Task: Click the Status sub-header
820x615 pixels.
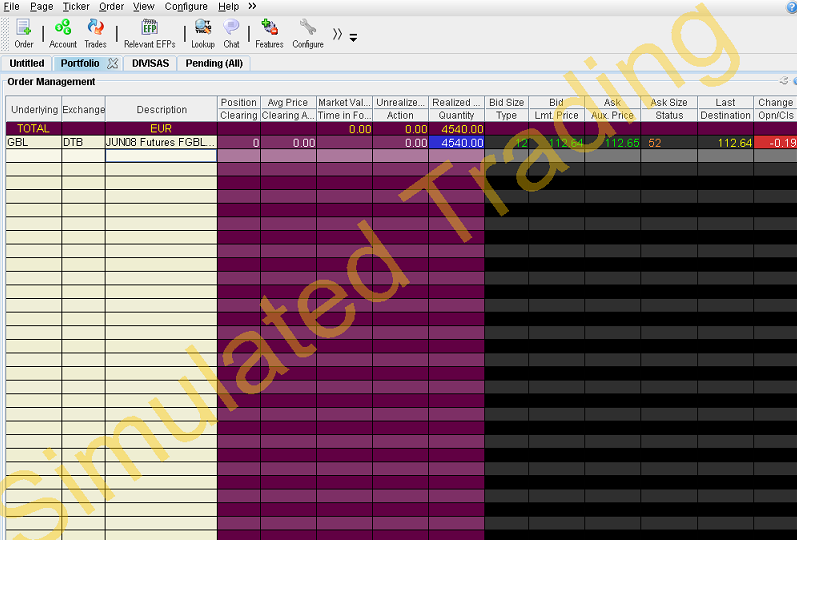Action: [669, 115]
